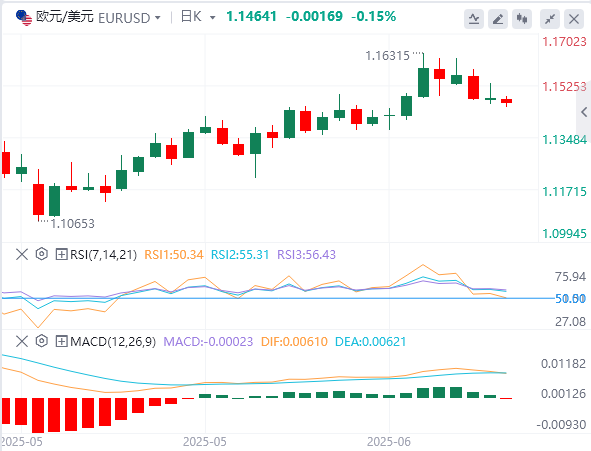Expand the right side panel arrow
The width and height of the screenshot is (591, 451).
[x=584, y=112]
